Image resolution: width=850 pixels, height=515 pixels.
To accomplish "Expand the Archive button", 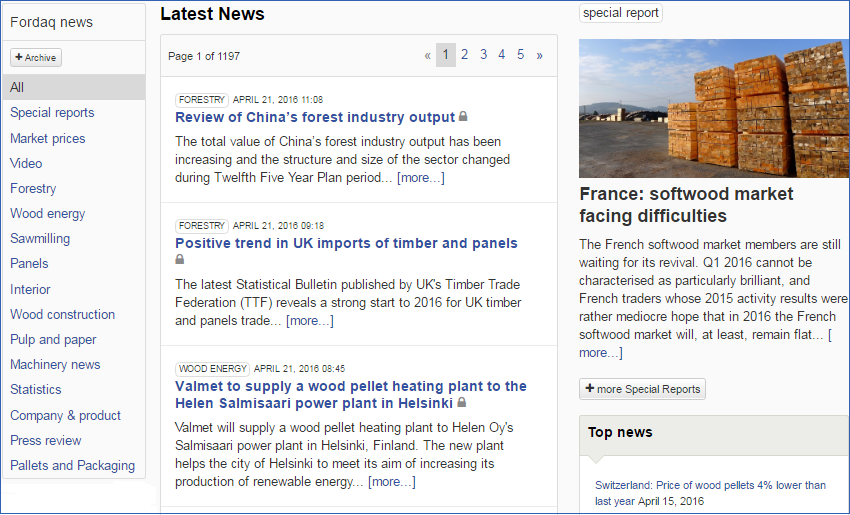I will 36,57.
